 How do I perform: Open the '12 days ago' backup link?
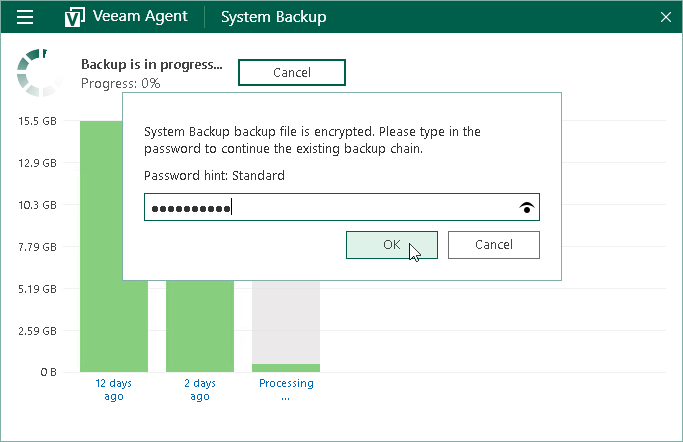114,390
